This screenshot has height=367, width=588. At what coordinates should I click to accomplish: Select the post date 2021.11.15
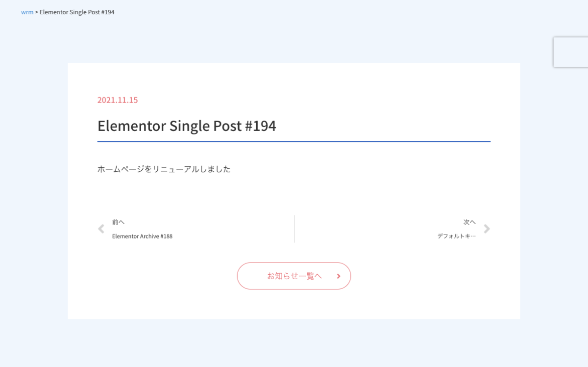click(118, 100)
